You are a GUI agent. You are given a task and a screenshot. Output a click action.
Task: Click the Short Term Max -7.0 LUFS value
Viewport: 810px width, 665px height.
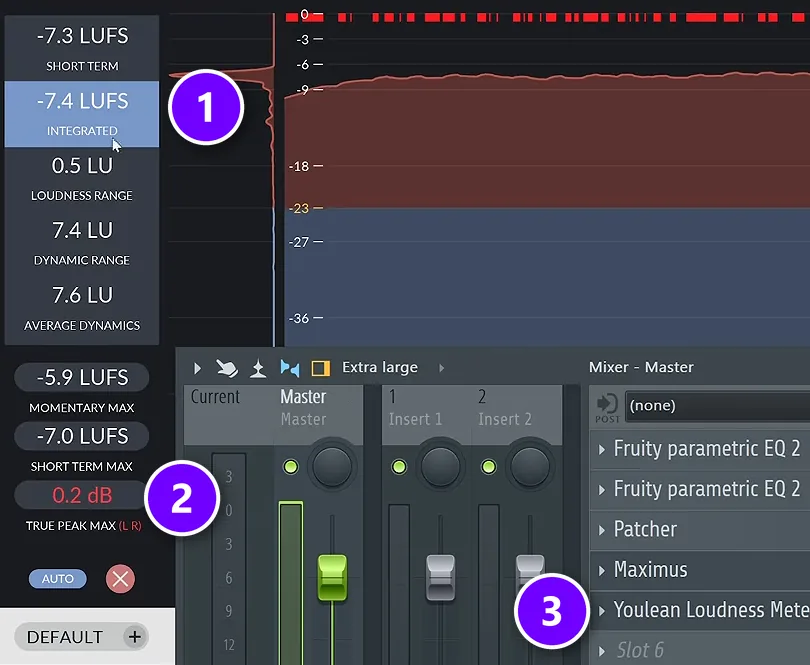82,436
